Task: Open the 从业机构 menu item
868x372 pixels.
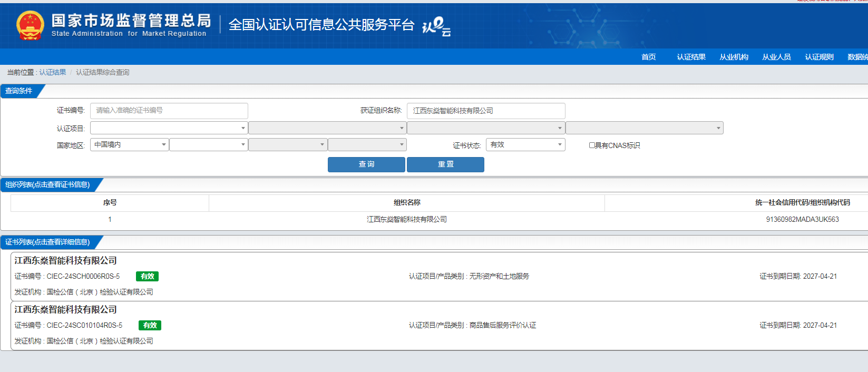Action: click(x=734, y=57)
